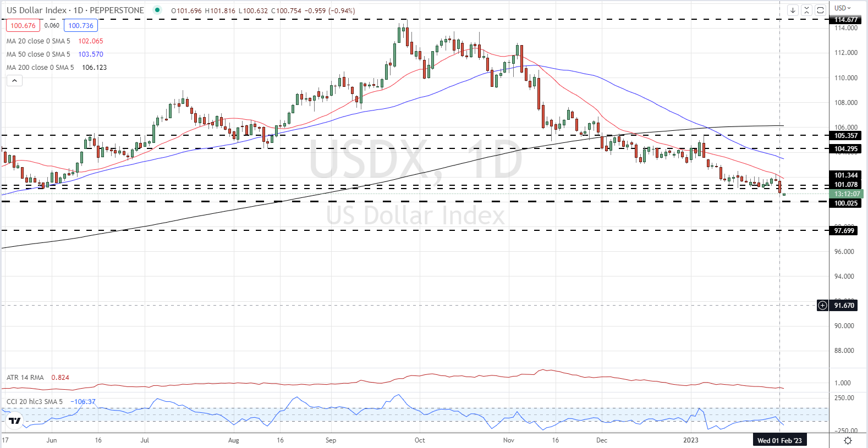Viewport: 868px width, 448px height.
Task: Click the Sep label on the time axis
Action: pos(331,440)
